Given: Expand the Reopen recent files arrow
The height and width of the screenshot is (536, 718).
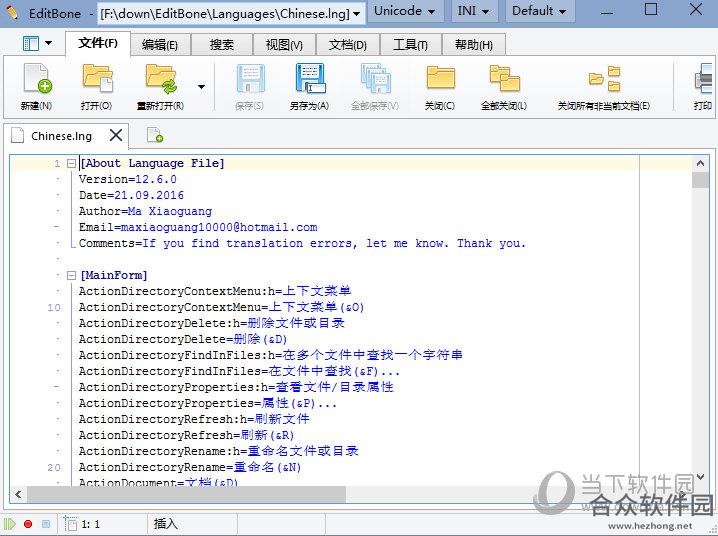Looking at the screenshot, I should click(x=201, y=87).
